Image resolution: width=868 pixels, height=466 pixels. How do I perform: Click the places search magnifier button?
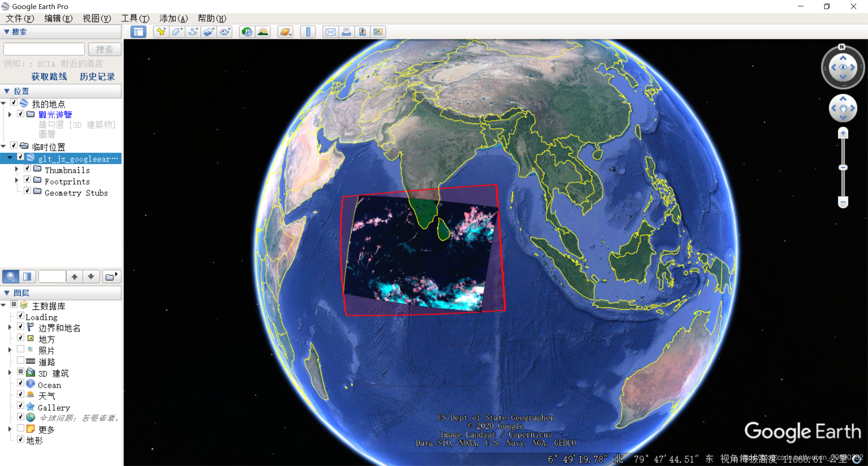point(11,276)
